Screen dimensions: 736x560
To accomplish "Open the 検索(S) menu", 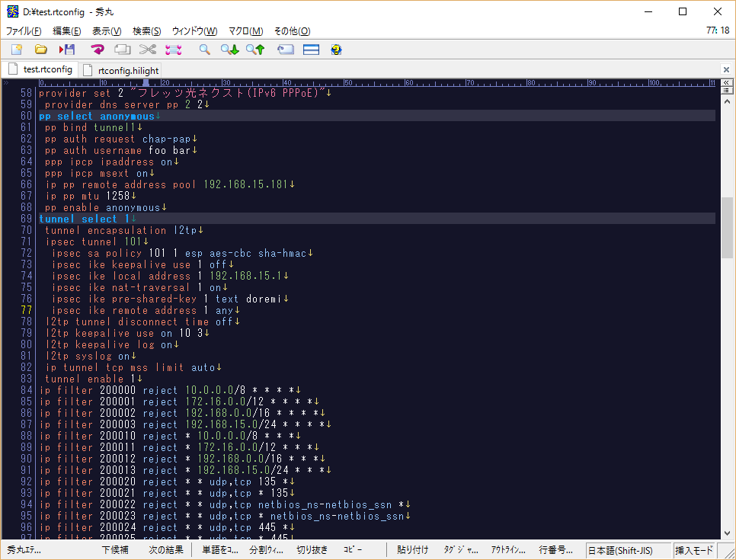I will click(x=146, y=31).
